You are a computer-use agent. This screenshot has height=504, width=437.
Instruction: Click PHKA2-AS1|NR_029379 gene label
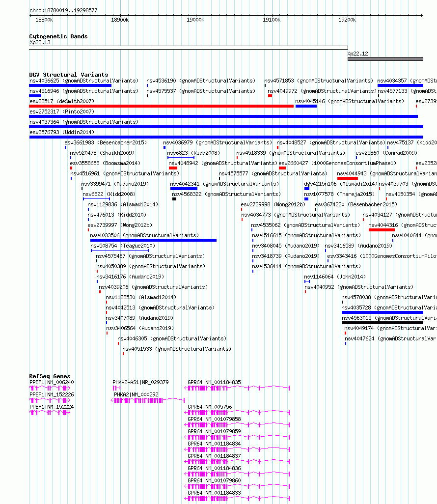point(140,382)
